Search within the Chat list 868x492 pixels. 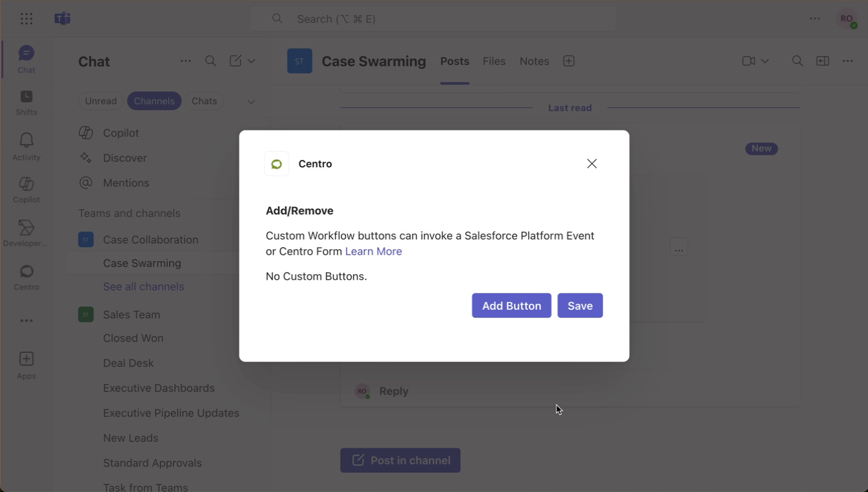(210, 61)
